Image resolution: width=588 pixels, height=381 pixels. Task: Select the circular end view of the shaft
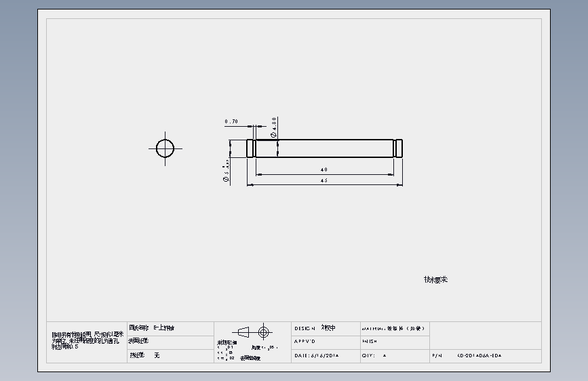click(165, 148)
